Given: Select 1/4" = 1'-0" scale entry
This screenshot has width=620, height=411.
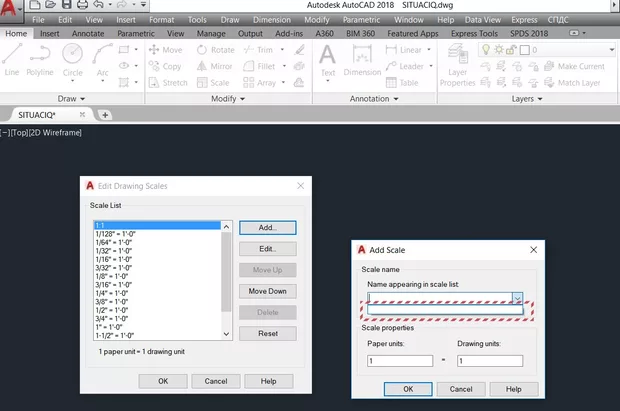Looking at the screenshot, I should click(x=157, y=293).
